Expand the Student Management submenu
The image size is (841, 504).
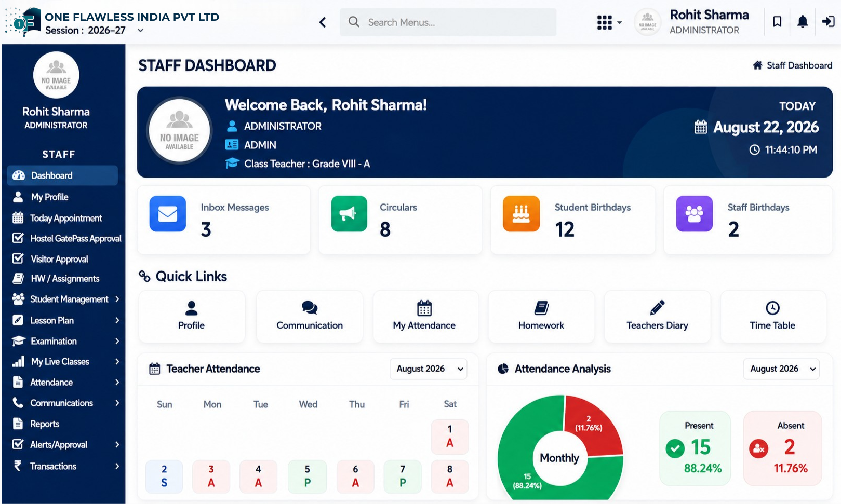click(117, 299)
